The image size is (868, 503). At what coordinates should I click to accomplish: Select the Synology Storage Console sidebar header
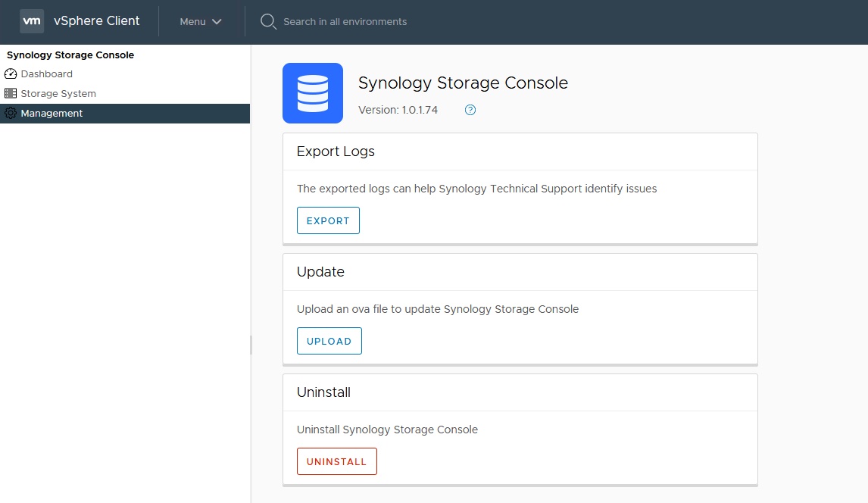[70, 55]
